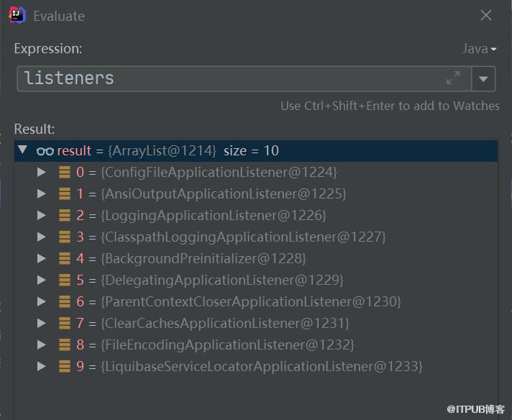The image size is (512, 420).
Task: Expand element 9 LiquibaseServiceLocatorApplicationListener
Action: point(41,366)
